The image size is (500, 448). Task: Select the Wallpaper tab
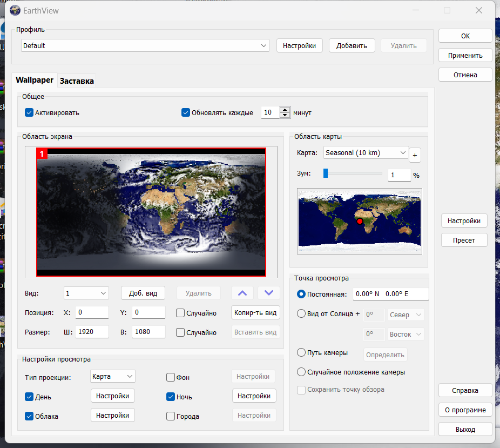click(35, 80)
